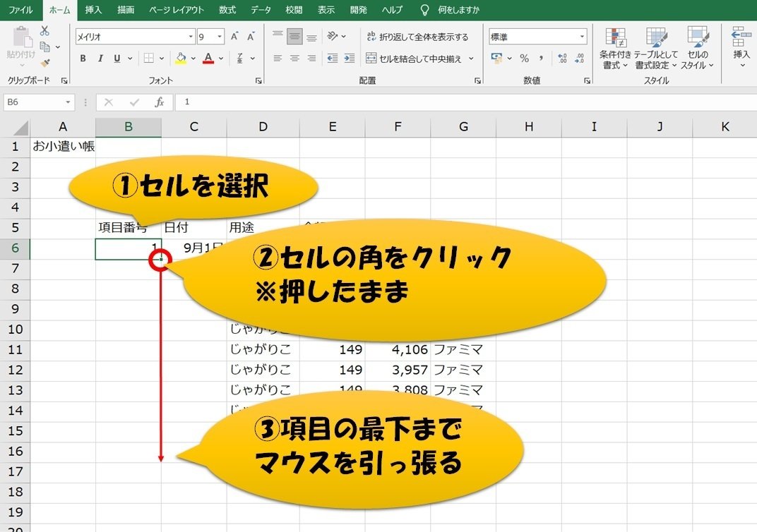Open the font name dropdown

190,35
